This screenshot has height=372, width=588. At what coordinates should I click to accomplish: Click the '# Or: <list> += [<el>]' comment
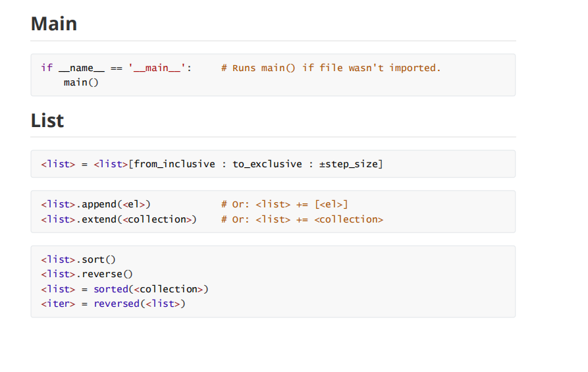(x=284, y=204)
